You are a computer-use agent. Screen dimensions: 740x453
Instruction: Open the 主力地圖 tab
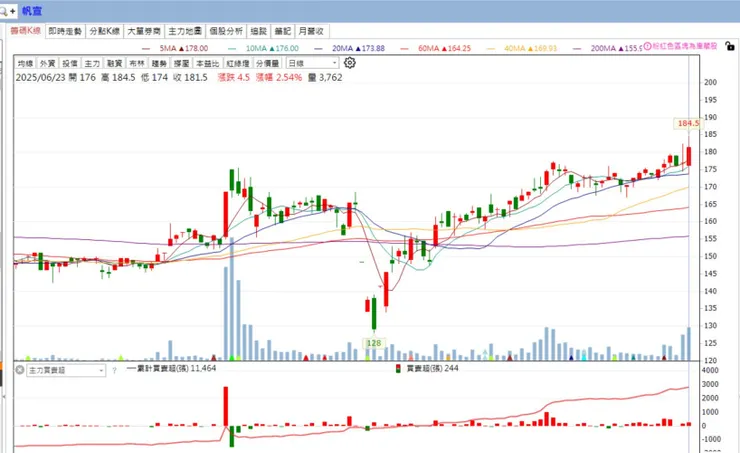185,31
